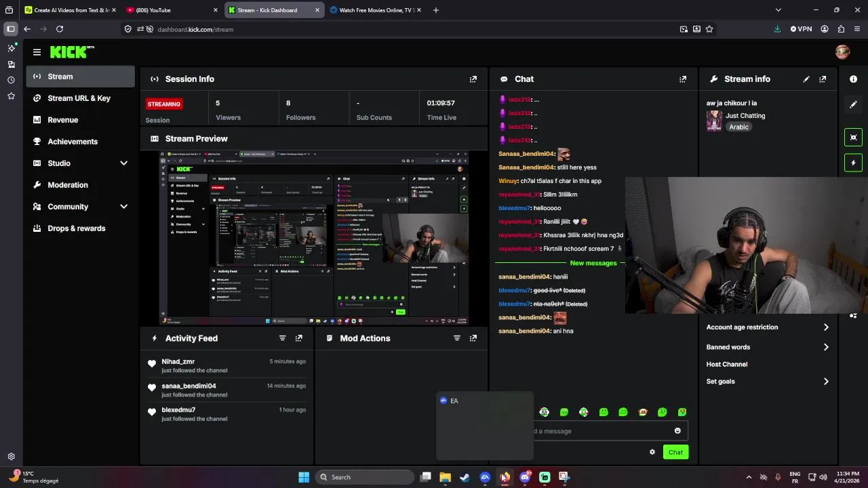This screenshot has height=488, width=868.
Task: Pop out the Session Info panel
Action: 473,79
